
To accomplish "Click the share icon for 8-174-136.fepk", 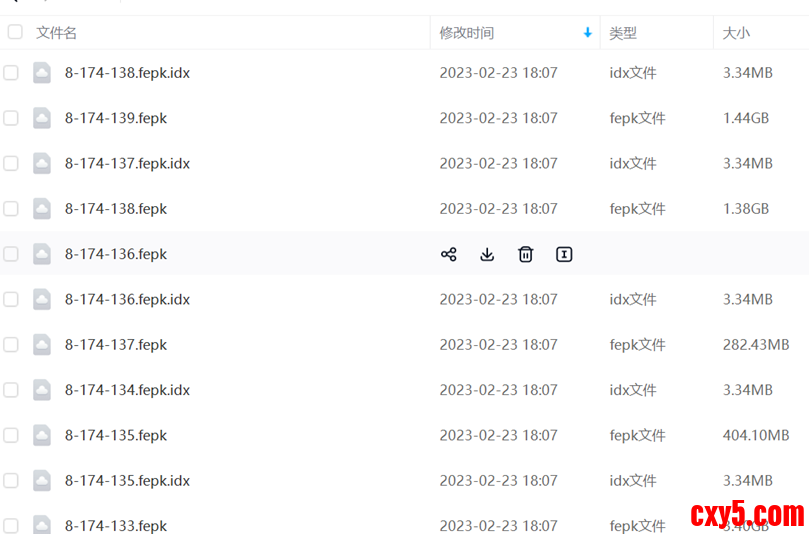I will (x=449, y=254).
